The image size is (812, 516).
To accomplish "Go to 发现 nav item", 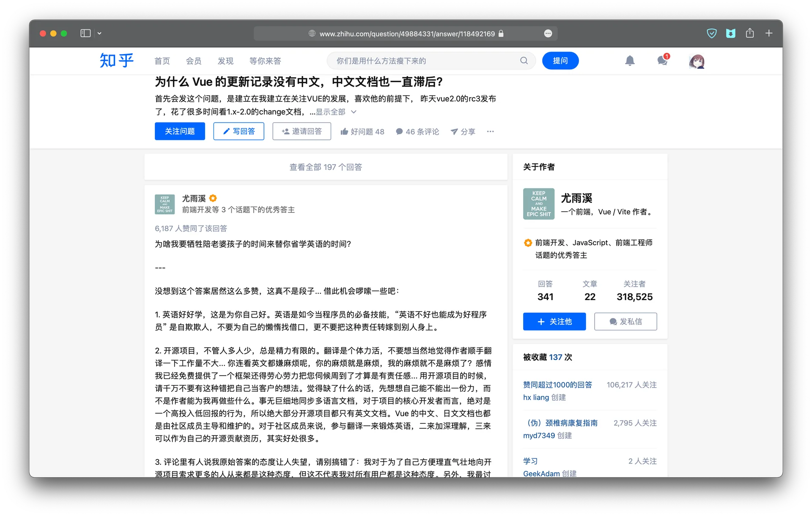I will coord(225,61).
